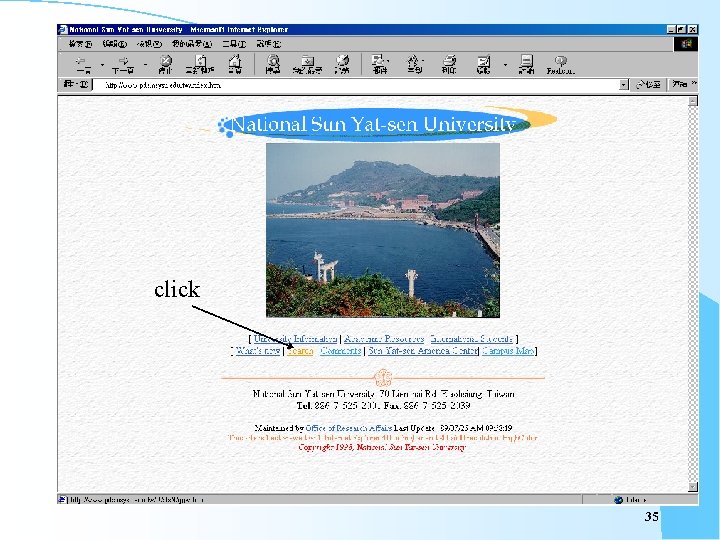Open the Help menu
This screenshot has height=540, width=720.
(x=269, y=44)
